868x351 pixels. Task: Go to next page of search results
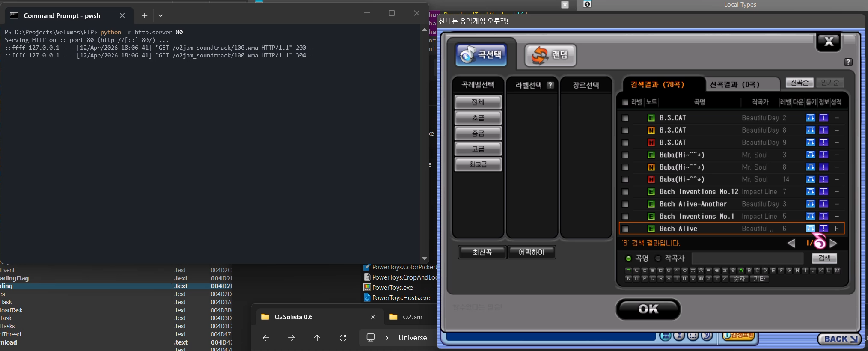pyautogui.click(x=833, y=244)
